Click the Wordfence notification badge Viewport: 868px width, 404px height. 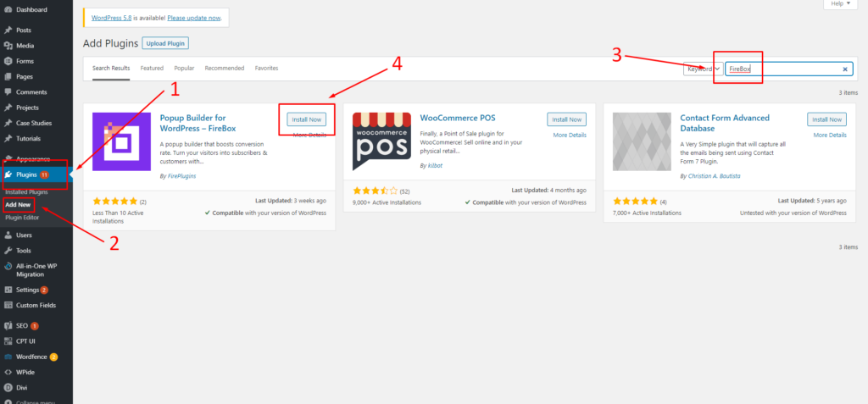coord(53,357)
